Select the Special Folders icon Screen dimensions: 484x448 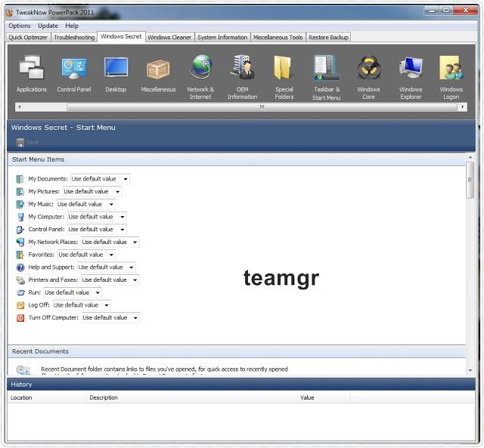click(284, 67)
